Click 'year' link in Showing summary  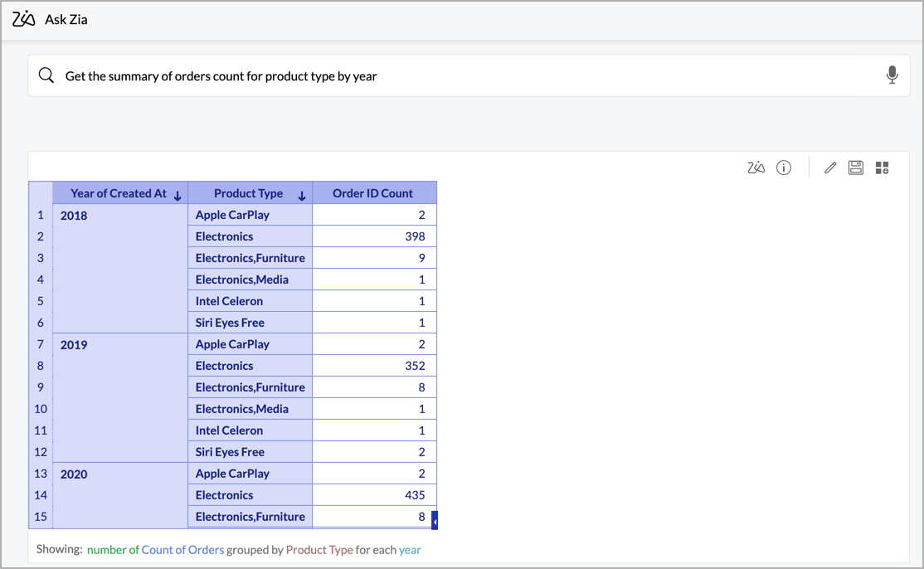tap(410, 549)
